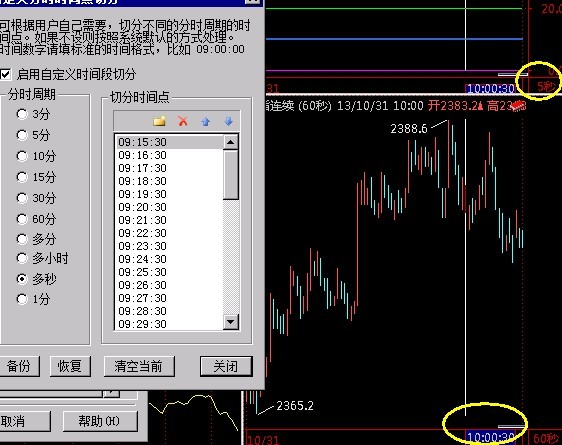Click the 备份 button
562x445 pixels.
coord(19,366)
